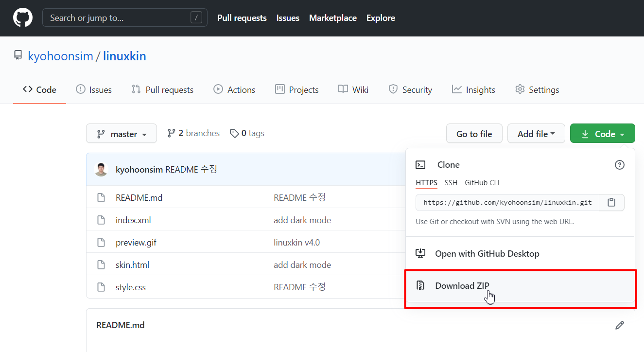This screenshot has width=644, height=352.
Task: Select the HTTPS clone option
Action: point(426,183)
